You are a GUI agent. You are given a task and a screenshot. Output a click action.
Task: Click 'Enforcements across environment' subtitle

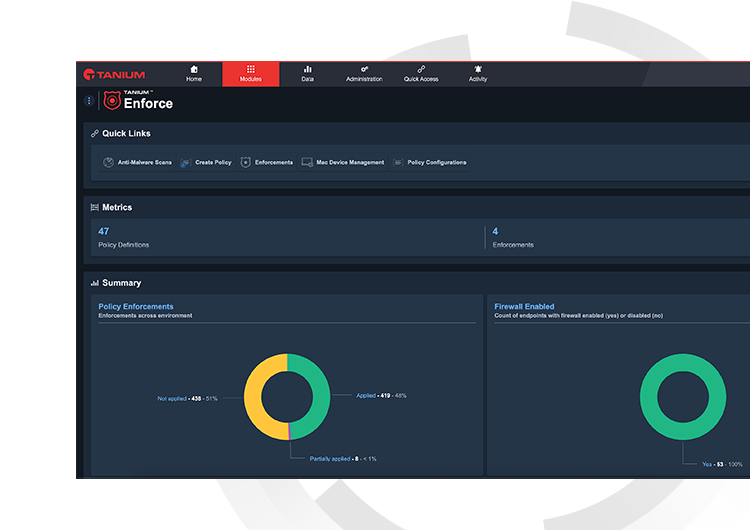coord(145,316)
